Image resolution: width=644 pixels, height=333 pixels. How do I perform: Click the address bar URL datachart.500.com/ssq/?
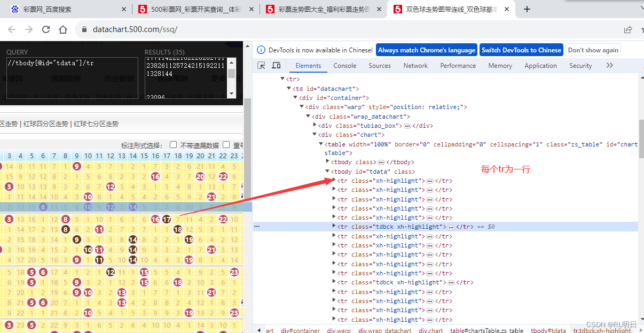pos(135,29)
